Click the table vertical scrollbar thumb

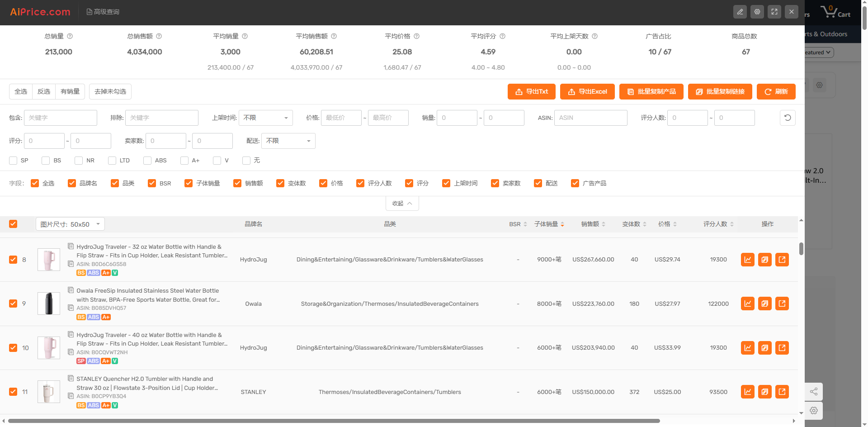pos(801,249)
